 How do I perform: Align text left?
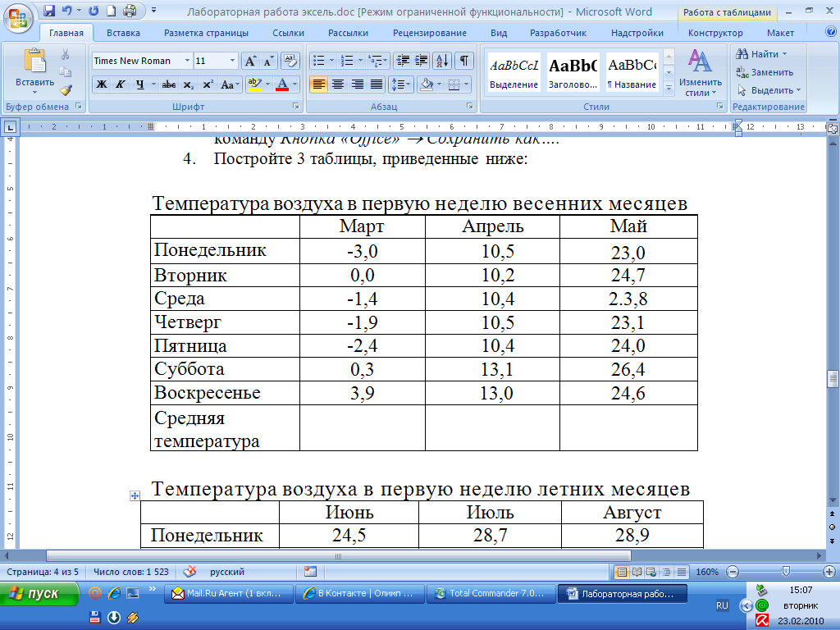pos(318,84)
